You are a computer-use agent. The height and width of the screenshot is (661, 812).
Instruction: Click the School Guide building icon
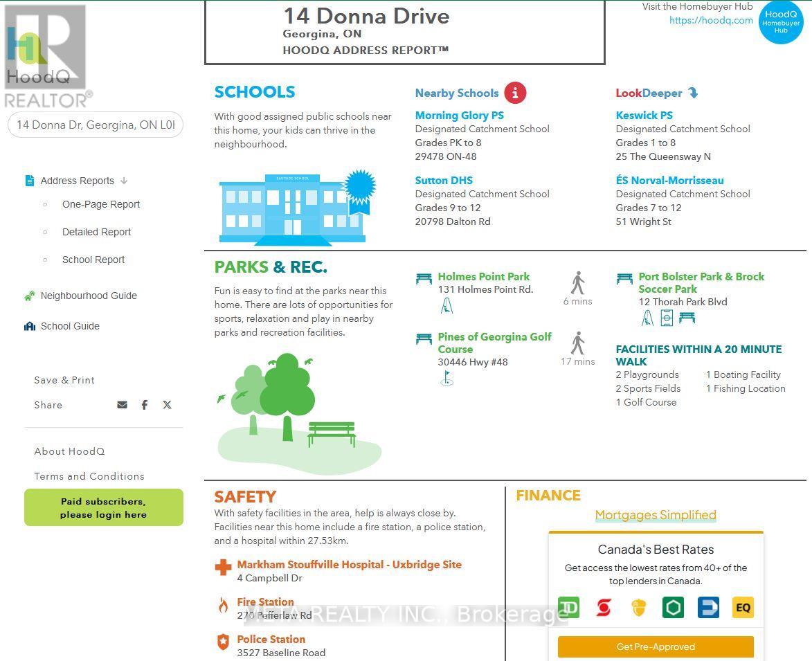tap(30, 326)
